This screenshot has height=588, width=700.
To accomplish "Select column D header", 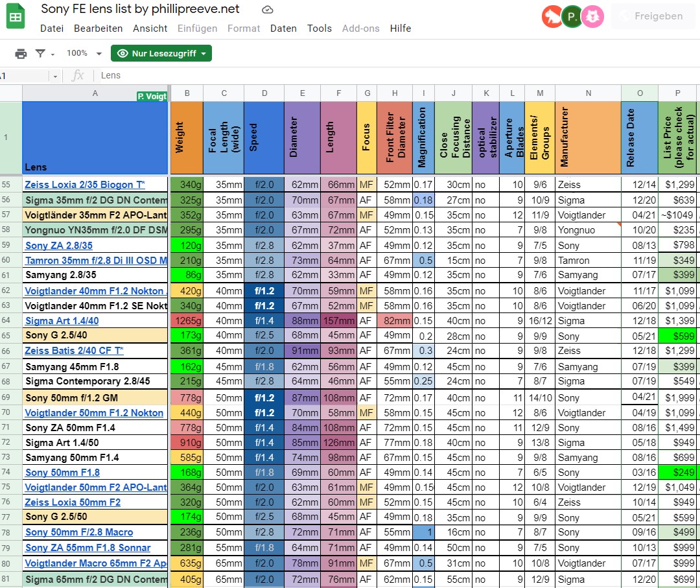I will click(264, 93).
